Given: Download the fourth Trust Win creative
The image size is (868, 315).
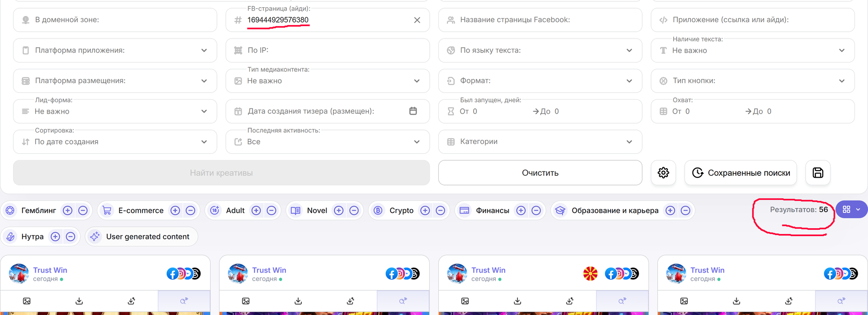Looking at the screenshot, I should point(736,301).
